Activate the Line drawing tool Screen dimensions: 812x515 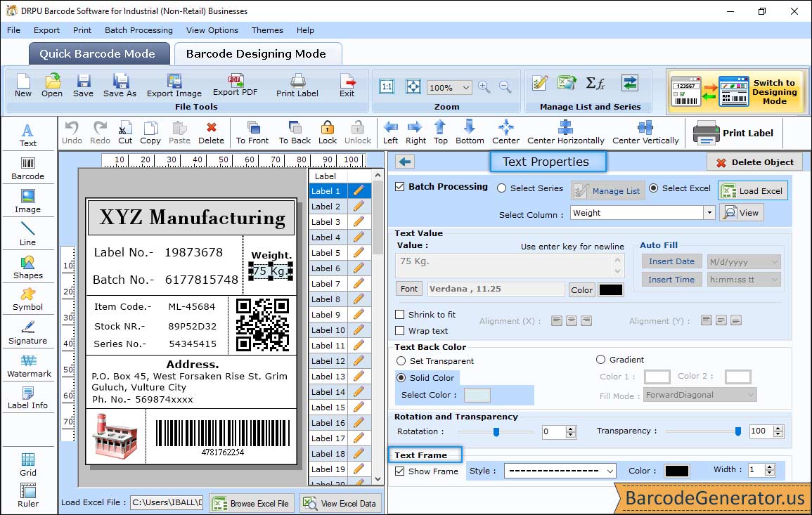[28, 234]
